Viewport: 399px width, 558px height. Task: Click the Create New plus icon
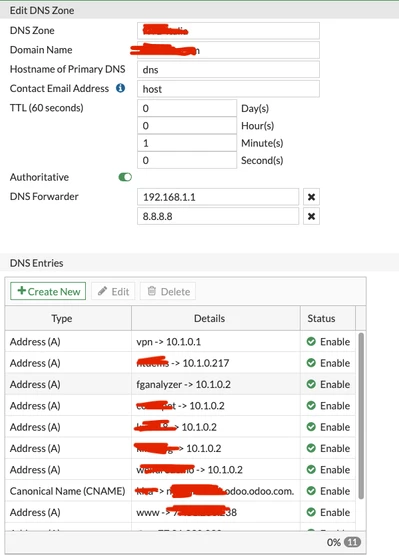(x=21, y=291)
